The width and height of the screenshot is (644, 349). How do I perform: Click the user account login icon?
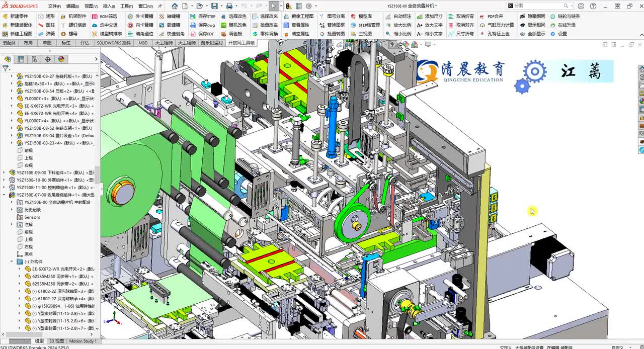click(x=581, y=6)
